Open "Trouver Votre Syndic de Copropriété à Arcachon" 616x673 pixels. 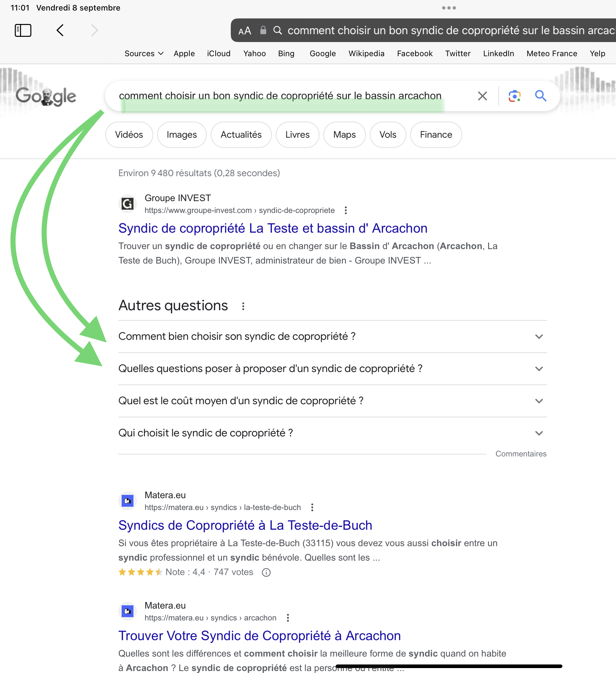point(259,636)
